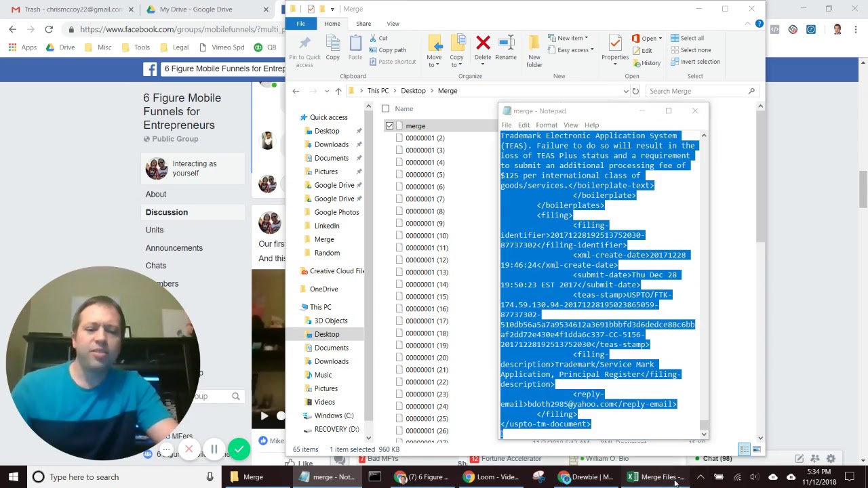This screenshot has width=868, height=488.
Task: Open the Explorer Help question mark icon
Action: [x=759, y=24]
